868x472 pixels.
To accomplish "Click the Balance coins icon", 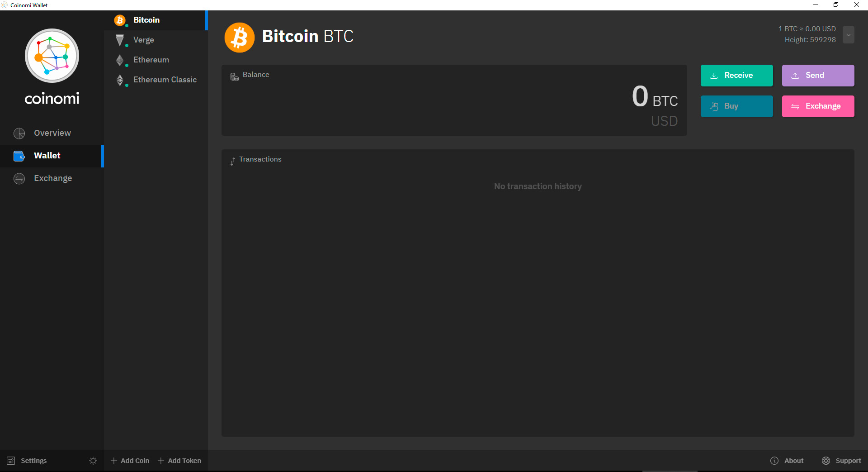I will (x=234, y=77).
